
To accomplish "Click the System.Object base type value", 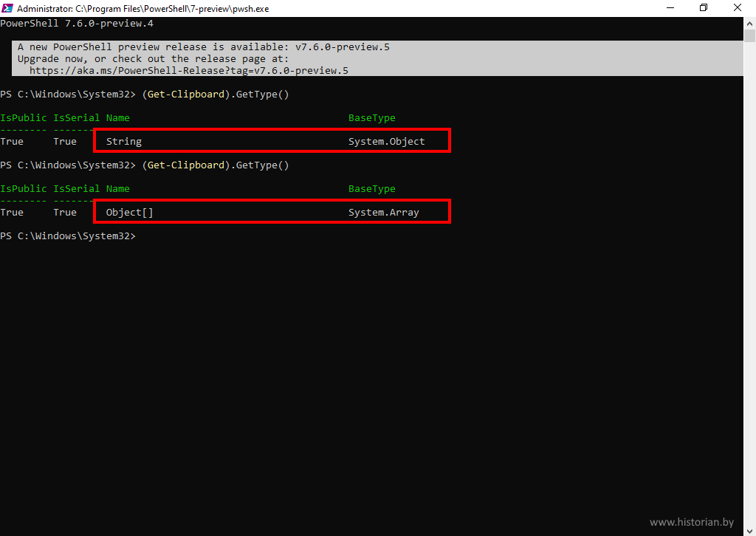I will (386, 141).
